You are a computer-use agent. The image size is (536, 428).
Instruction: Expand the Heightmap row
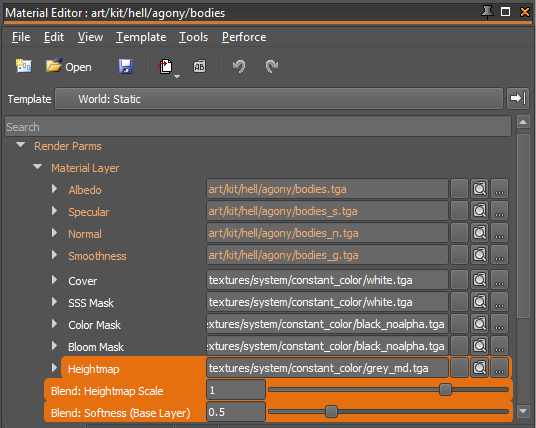click(54, 368)
